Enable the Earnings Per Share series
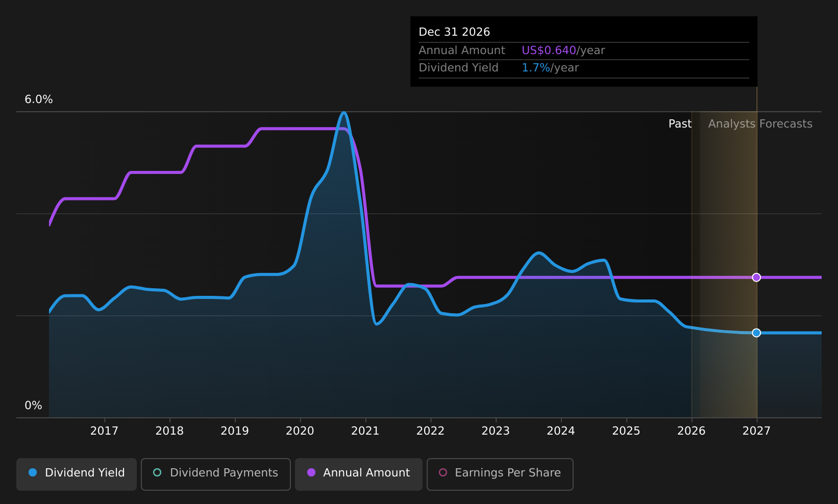Image resolution: width=838 pixels, height=504 pixels. click(500, 474)
